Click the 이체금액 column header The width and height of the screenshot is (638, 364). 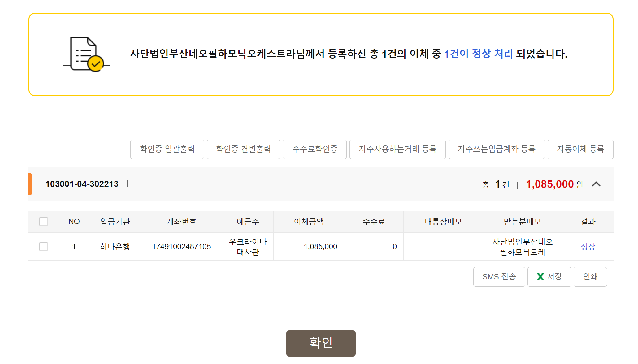[309, 222]
